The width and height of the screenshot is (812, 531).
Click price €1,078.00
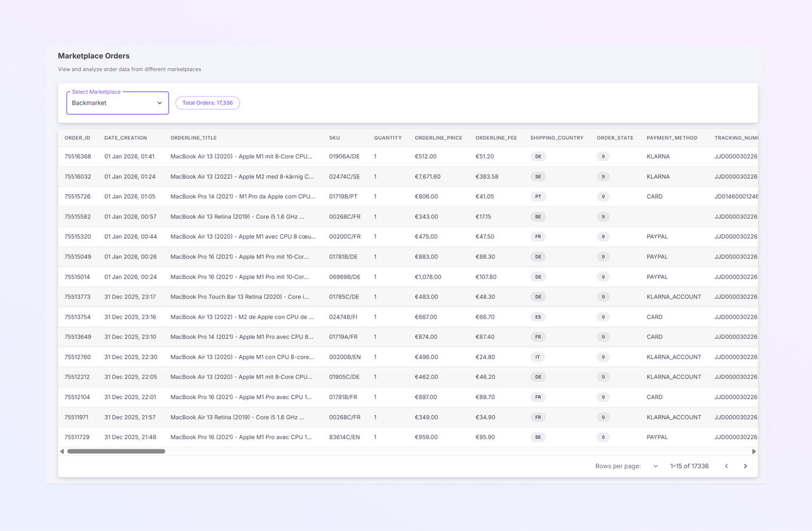pos(428,277)
